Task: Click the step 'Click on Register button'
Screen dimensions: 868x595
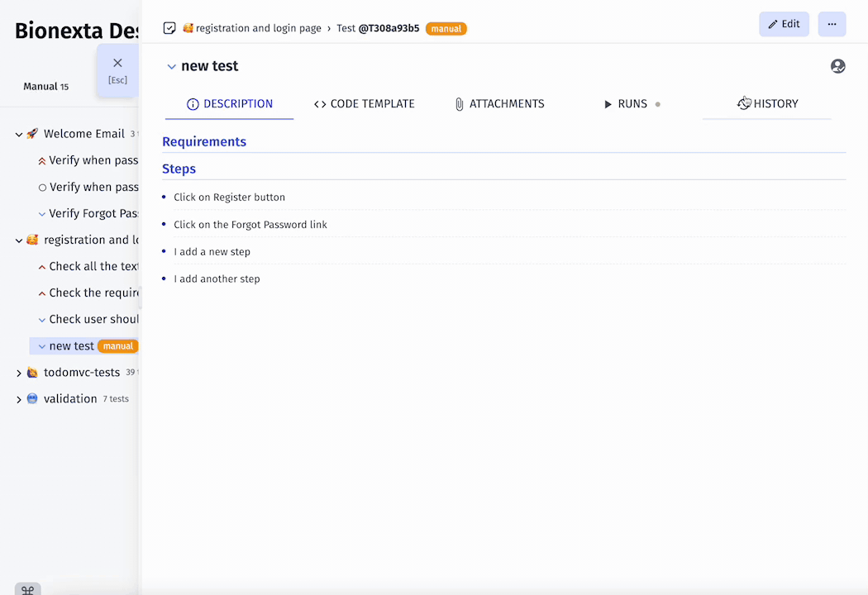Action: pos(229,197)
